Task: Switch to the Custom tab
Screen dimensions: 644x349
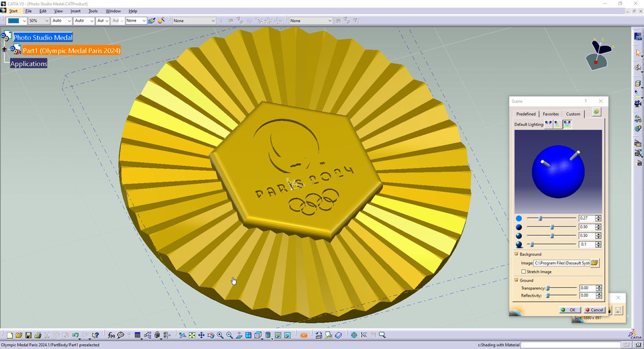Action: [573, 114]
